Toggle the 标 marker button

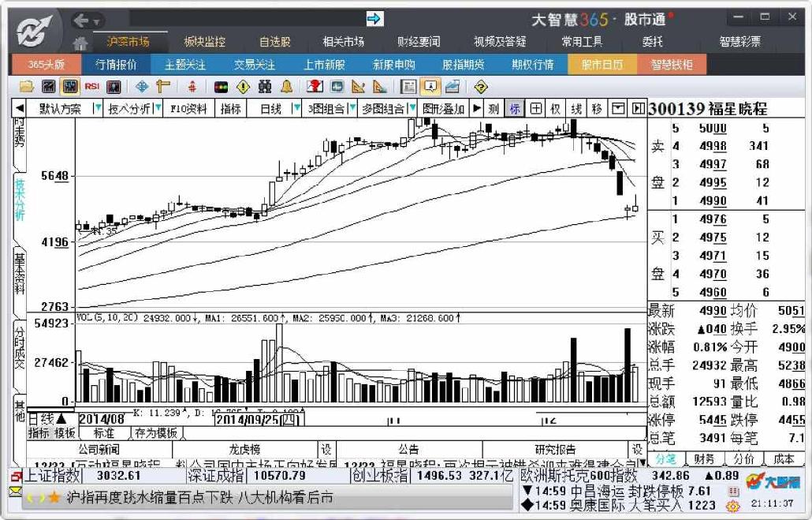[x=515, y=109]
